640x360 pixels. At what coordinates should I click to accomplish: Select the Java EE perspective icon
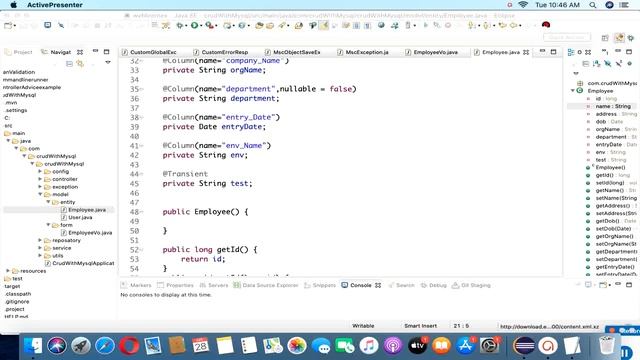point(619,38)
